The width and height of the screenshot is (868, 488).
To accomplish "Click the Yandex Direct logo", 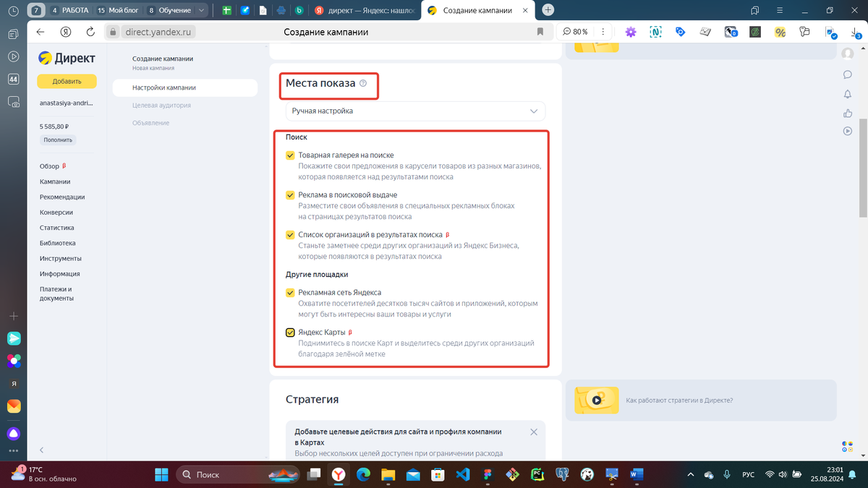I will click(66, 59).
